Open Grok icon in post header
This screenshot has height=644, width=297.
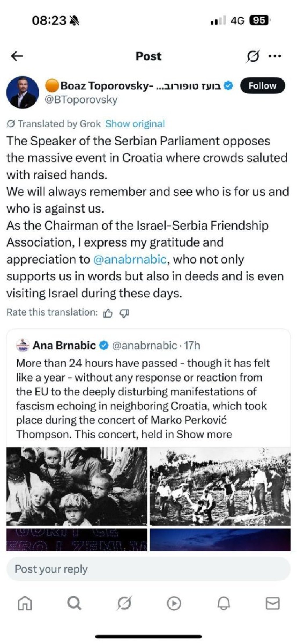(x=253, y=56)
